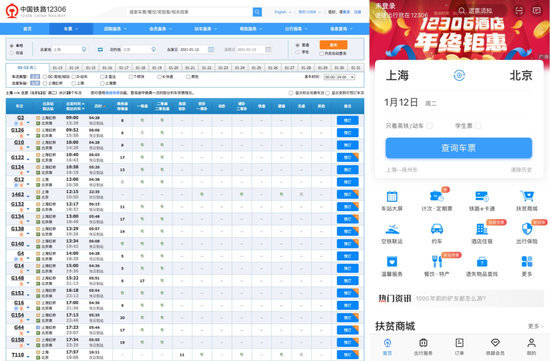Open the 发车时间 departure time dropdown
550x361 pixels.
click(339, 77)
